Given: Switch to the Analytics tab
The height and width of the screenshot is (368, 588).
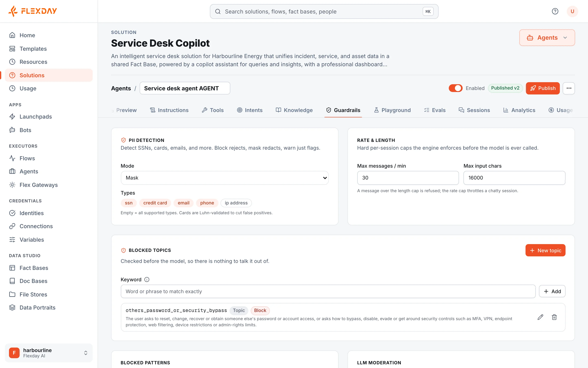Looking at the screenshot, I should point(519,110).
